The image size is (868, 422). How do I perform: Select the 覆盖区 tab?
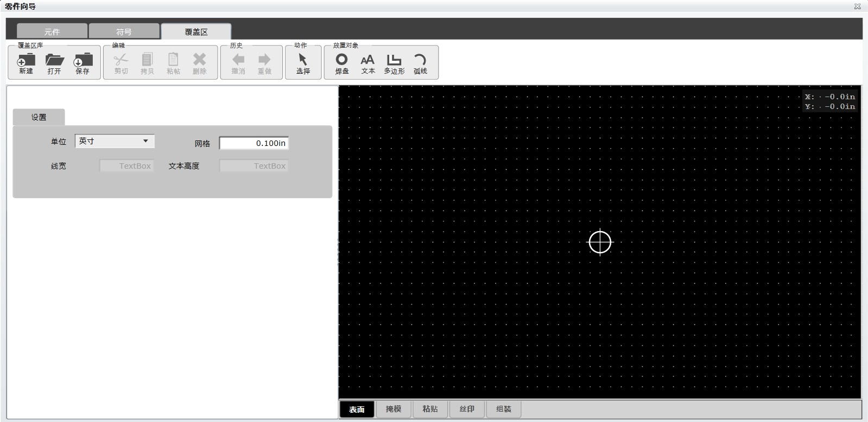[196, 31]
